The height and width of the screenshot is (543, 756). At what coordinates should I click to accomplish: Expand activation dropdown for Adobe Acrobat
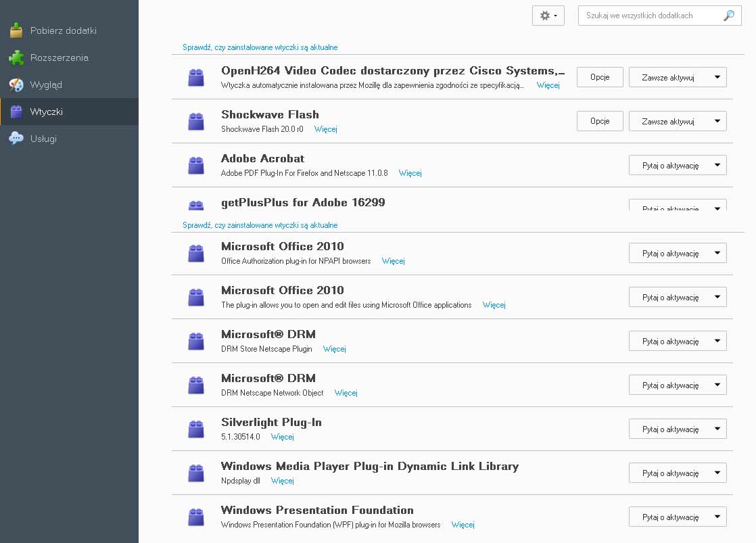pyautogui.click(x=678, y=165)
